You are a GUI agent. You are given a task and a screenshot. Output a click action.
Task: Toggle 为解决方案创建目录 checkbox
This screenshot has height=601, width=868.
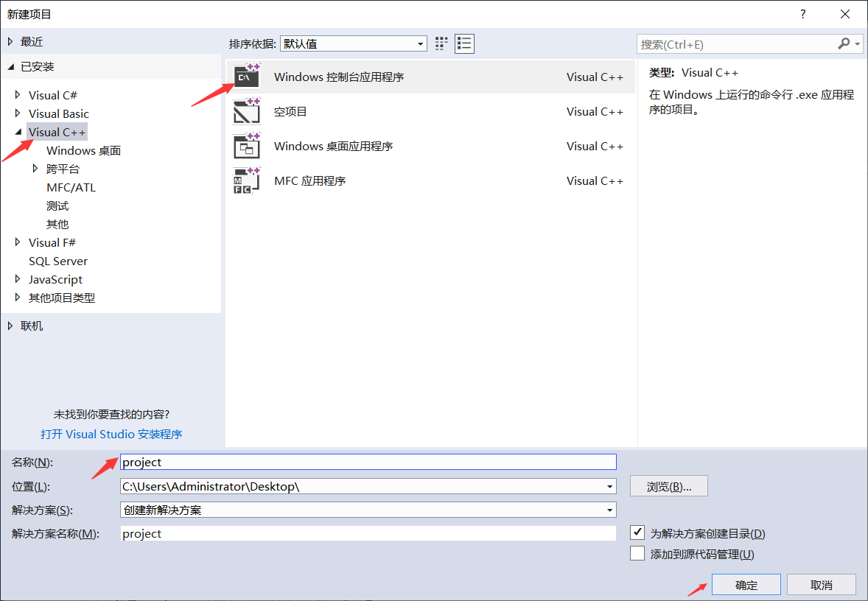[637, 533]
